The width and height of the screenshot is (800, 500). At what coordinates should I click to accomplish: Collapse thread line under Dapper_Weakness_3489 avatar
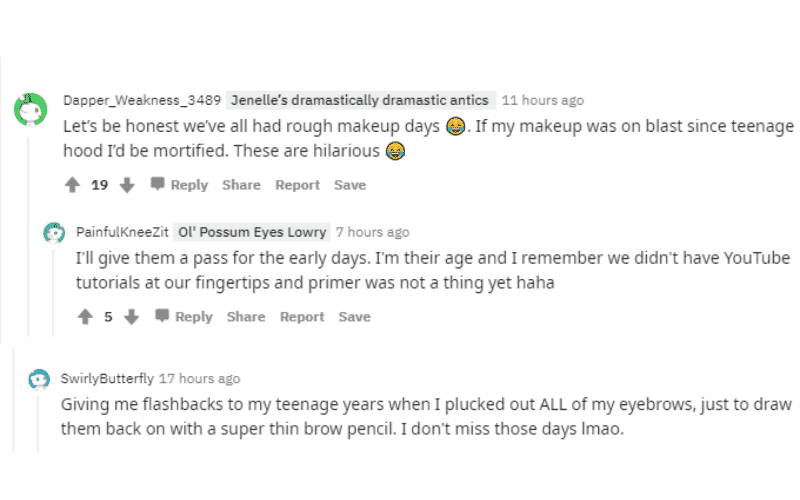pyautogui.click(x=28, y=235)
